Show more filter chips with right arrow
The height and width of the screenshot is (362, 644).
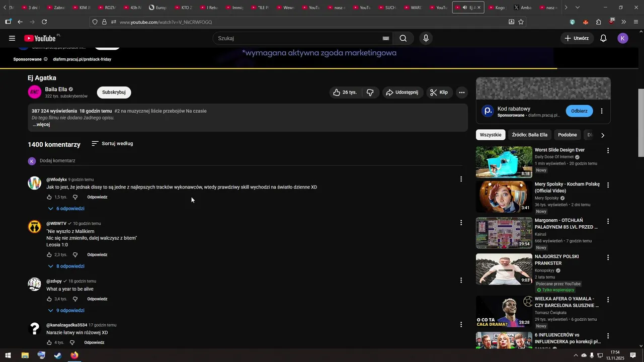[603, 135]
